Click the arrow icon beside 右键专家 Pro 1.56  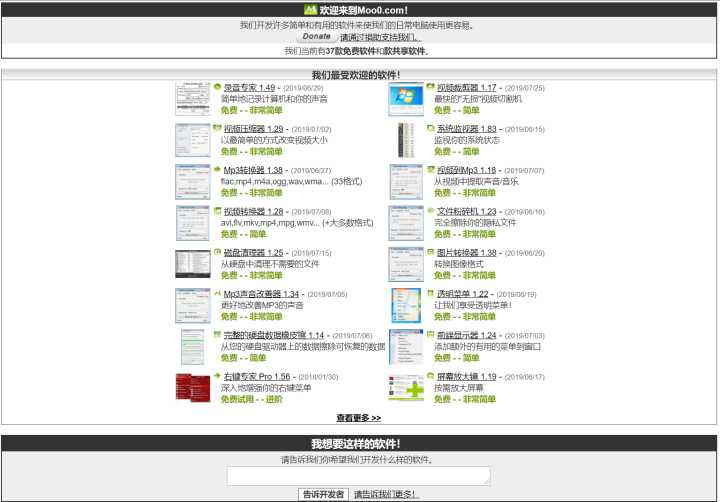[217, 376]
